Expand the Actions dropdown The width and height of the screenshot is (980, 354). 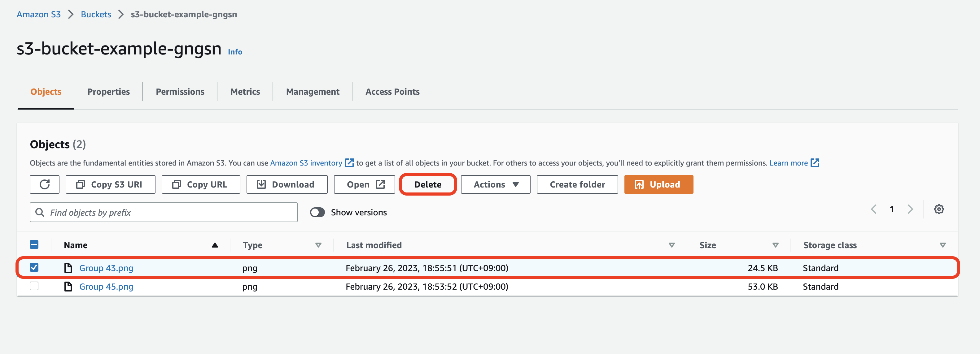pos(495,184)
